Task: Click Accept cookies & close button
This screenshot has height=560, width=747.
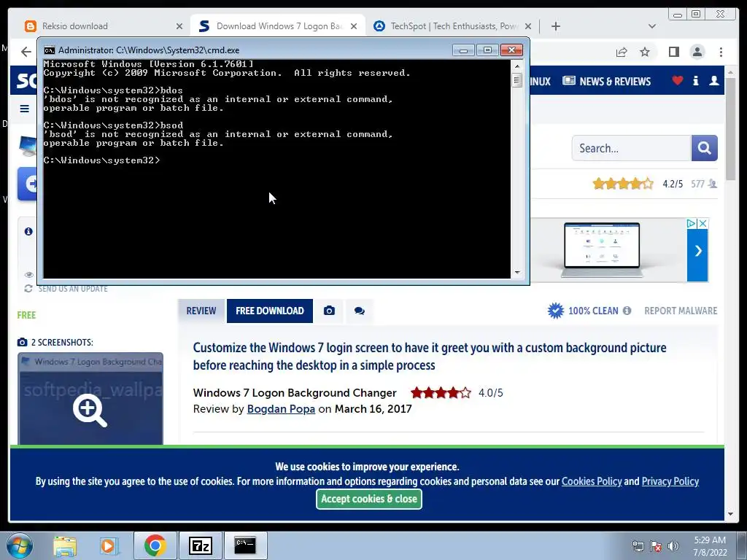Action: (x=368, y=499)
